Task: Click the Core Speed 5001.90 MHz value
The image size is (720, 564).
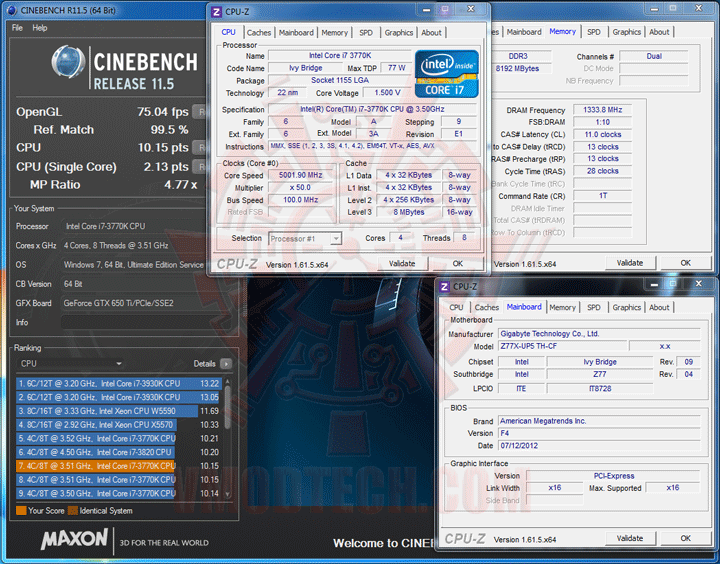Action: click(300, 175)
